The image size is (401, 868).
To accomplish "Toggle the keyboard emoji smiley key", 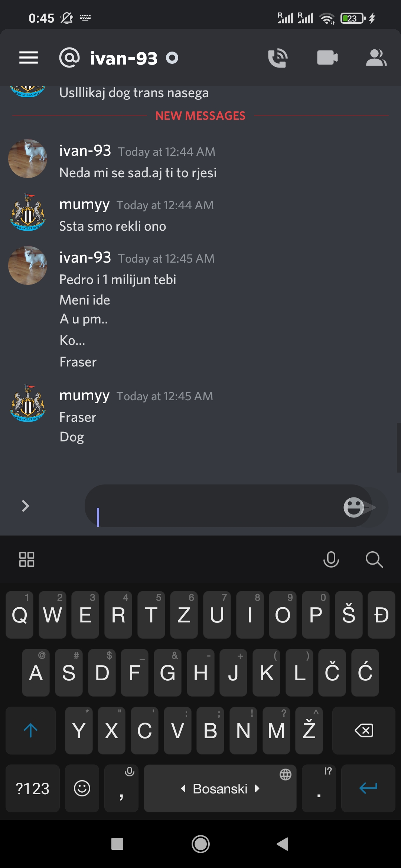I will tap(82, 788).
